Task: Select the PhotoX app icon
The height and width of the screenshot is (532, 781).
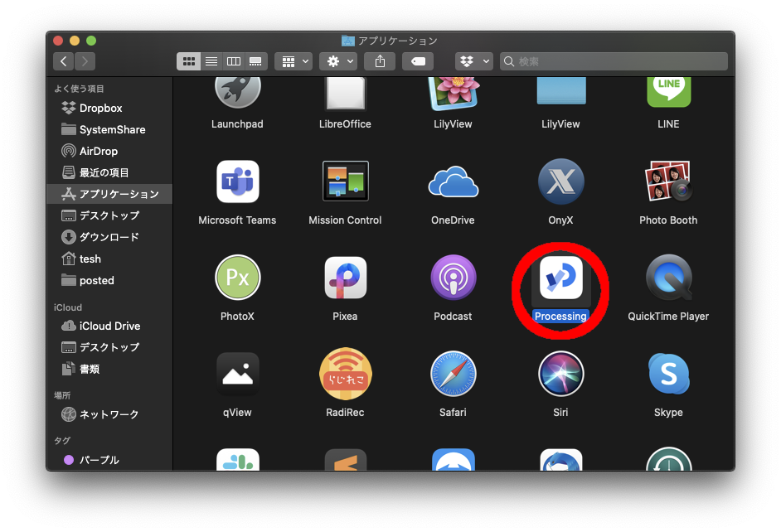Action: point(238,278)
